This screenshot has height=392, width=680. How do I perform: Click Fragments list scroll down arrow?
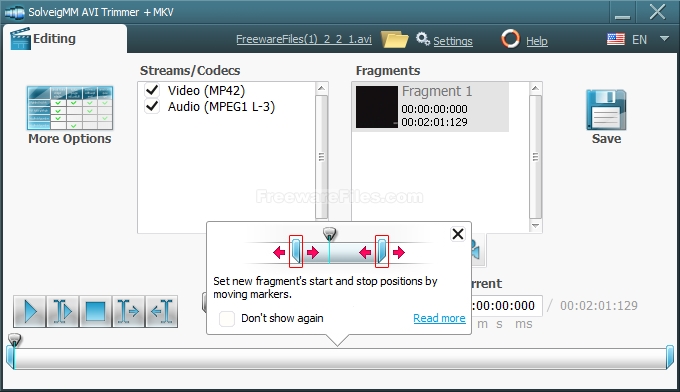tap(536, 226)
